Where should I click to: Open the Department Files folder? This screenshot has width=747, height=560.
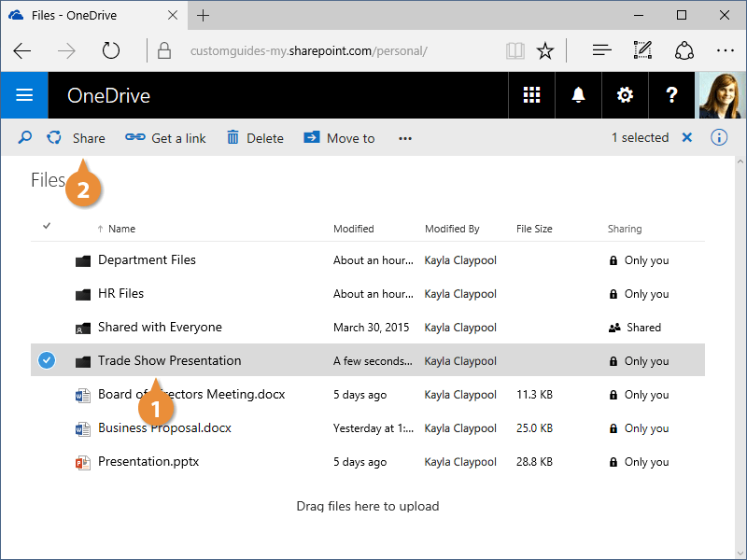point(147,260)
